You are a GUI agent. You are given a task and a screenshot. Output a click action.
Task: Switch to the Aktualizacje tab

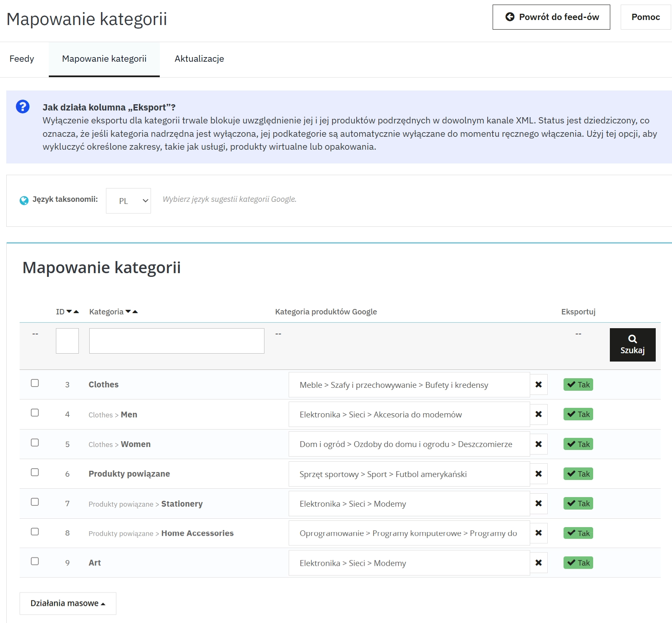199,59
